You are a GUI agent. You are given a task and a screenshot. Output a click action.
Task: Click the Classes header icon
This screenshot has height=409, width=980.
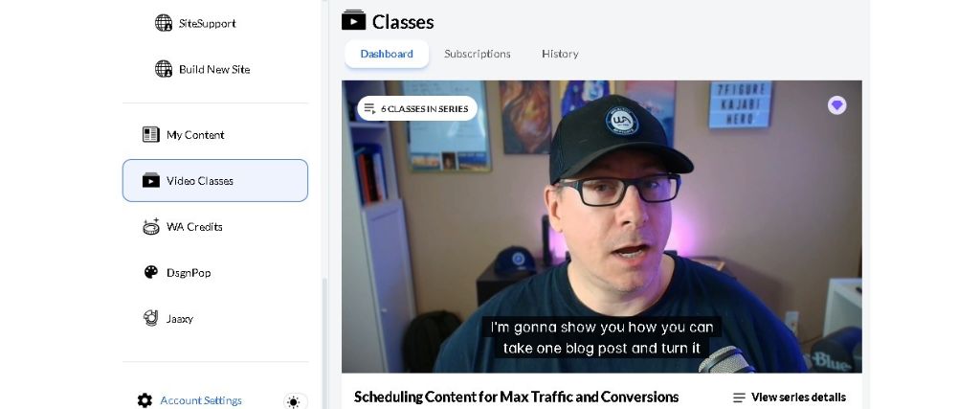click(353, 21)
